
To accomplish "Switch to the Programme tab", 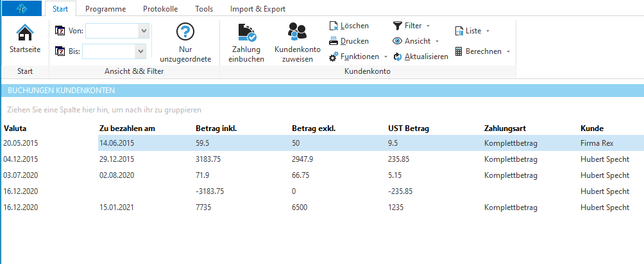I will [105, 9].
